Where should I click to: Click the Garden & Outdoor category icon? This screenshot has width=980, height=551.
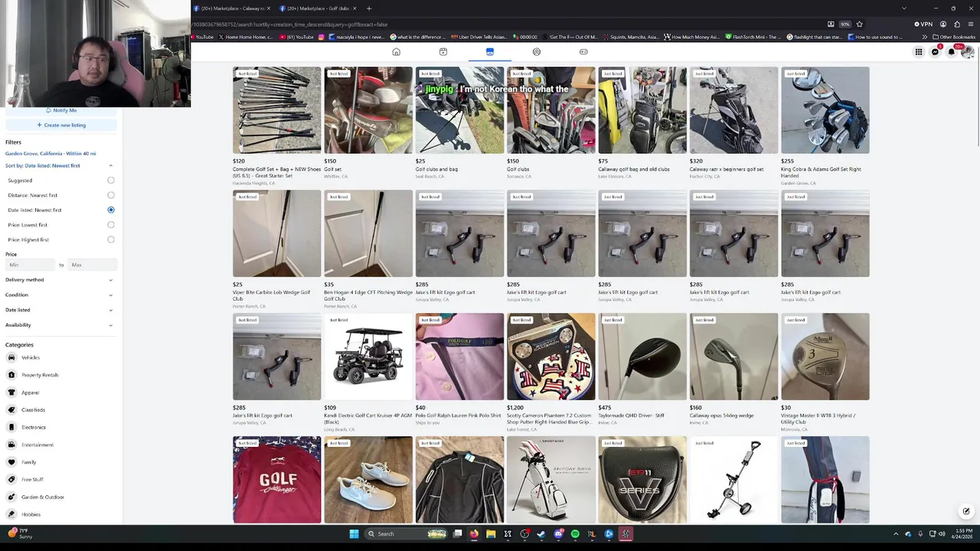point(11,497)
